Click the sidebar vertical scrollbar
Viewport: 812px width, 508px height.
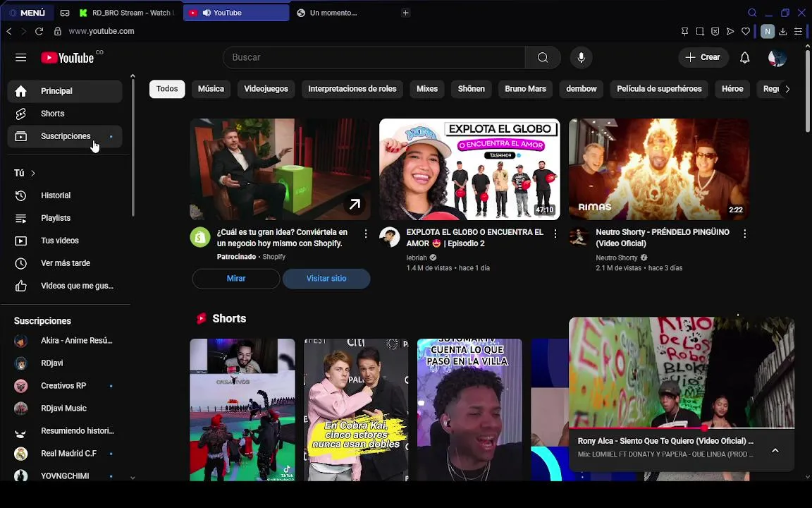[133, 147]
